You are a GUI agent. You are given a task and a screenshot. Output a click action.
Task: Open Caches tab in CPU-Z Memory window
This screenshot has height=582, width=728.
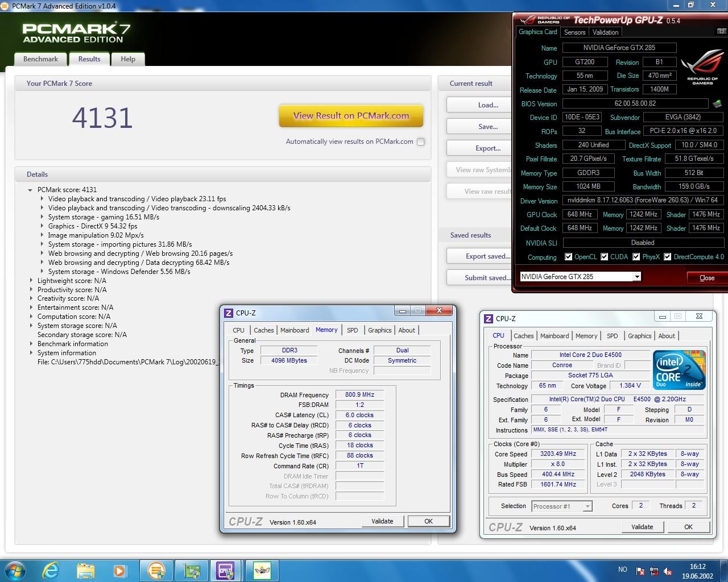pos(263,330)
